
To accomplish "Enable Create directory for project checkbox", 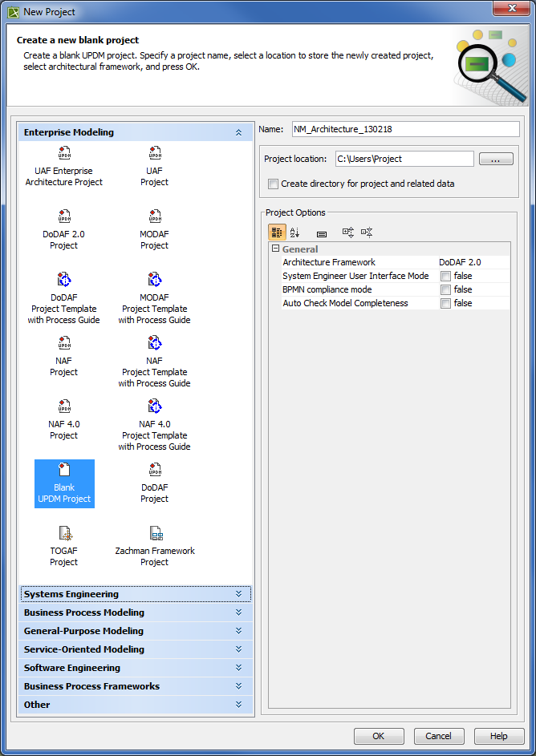I will 274,184.
